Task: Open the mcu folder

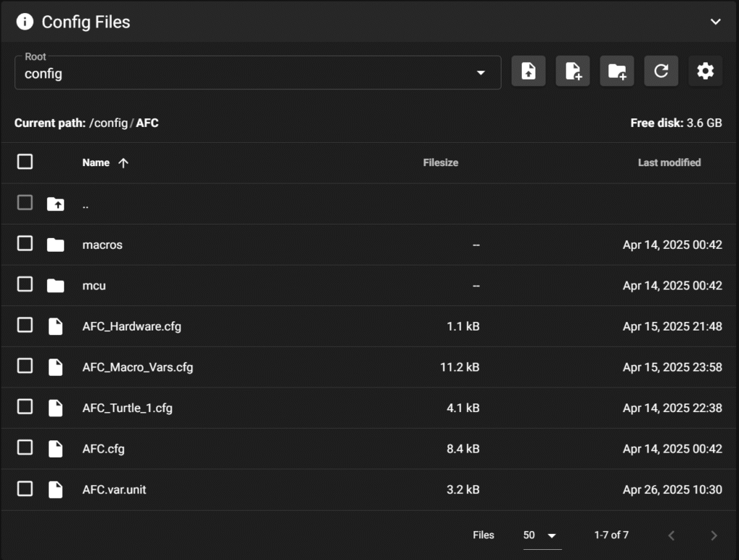Action: point(94,286)
